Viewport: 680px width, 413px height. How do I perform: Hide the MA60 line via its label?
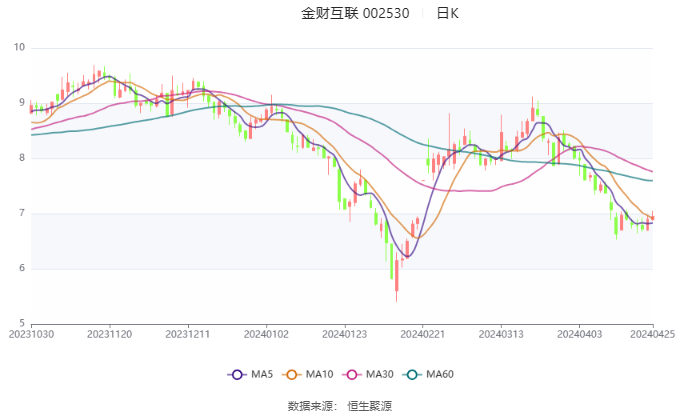[x=440, y=374]
